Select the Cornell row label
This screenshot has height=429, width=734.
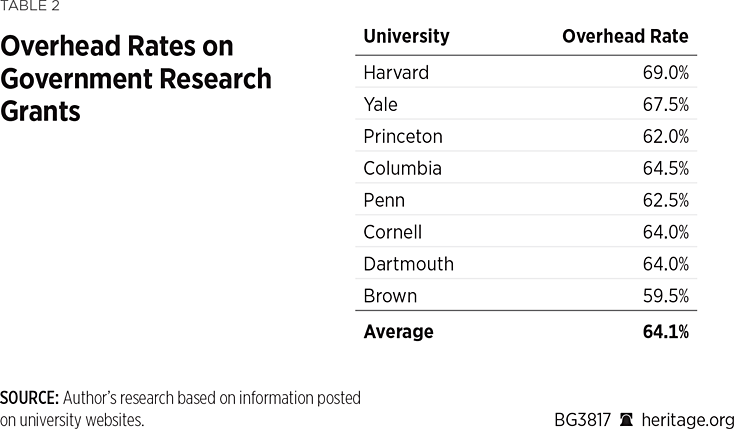click(392, 232)
